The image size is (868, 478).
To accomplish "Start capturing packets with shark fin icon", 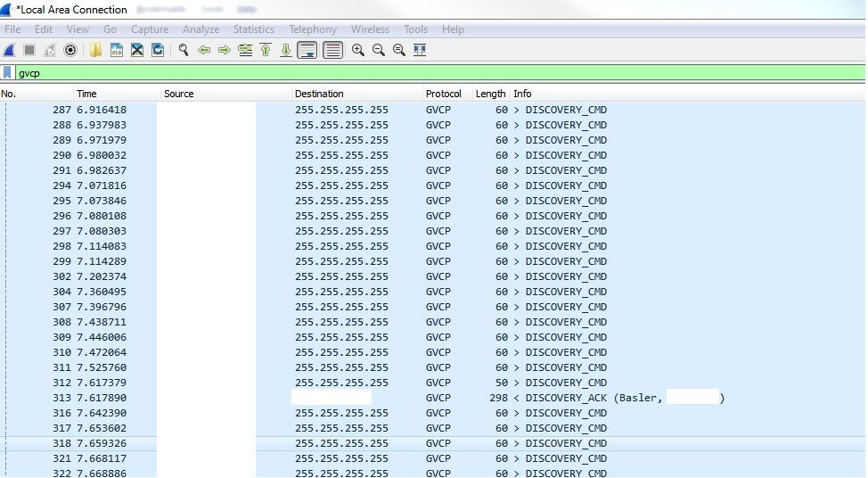I will [9, 51].
